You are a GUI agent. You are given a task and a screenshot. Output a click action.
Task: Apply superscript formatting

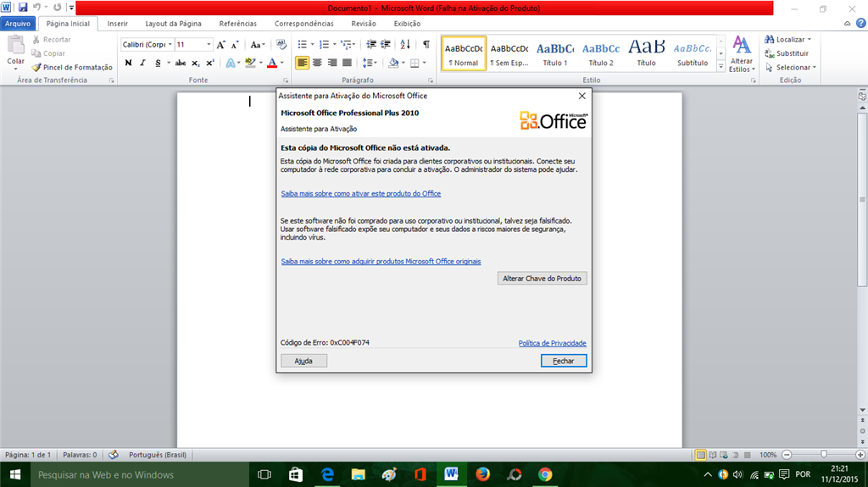[210, 63]
